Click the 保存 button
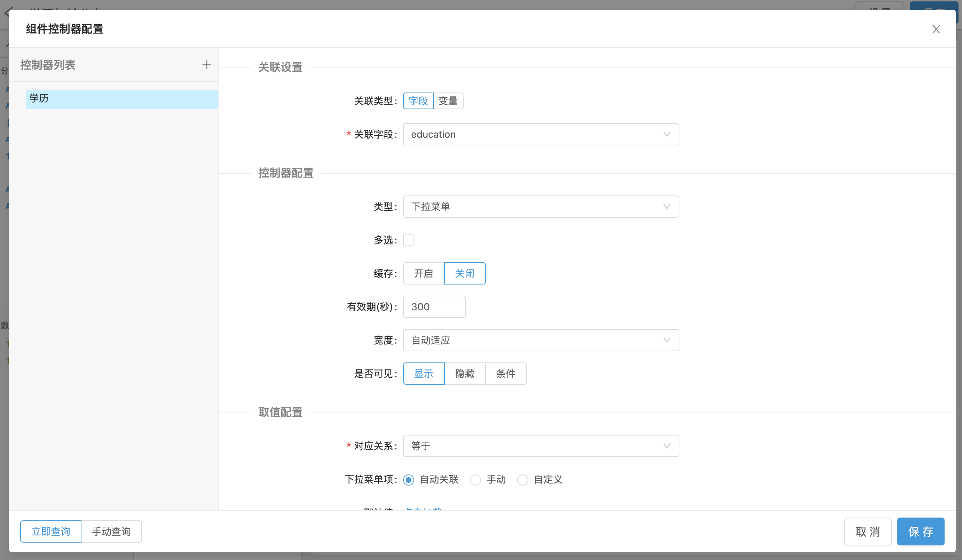Viewport: 962px width, 560px height. pyautogui.click(x=920, y=531)
